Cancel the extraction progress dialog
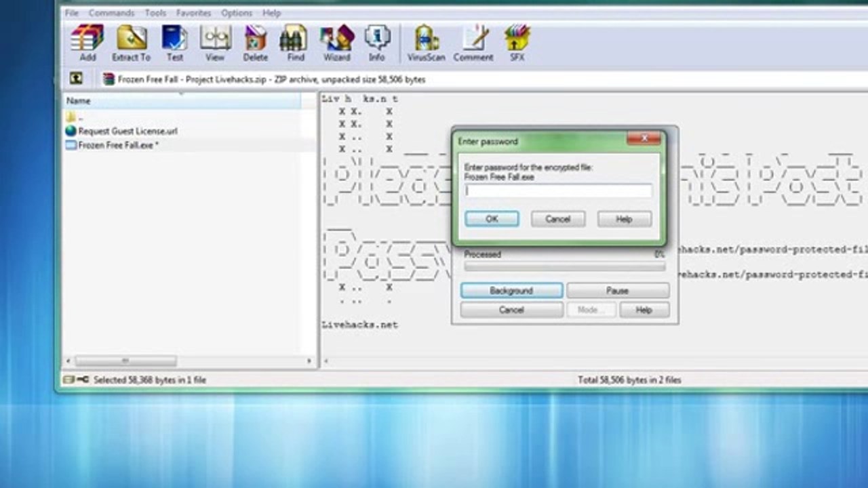The image size is (868, 488). click(x=511, y=310)
